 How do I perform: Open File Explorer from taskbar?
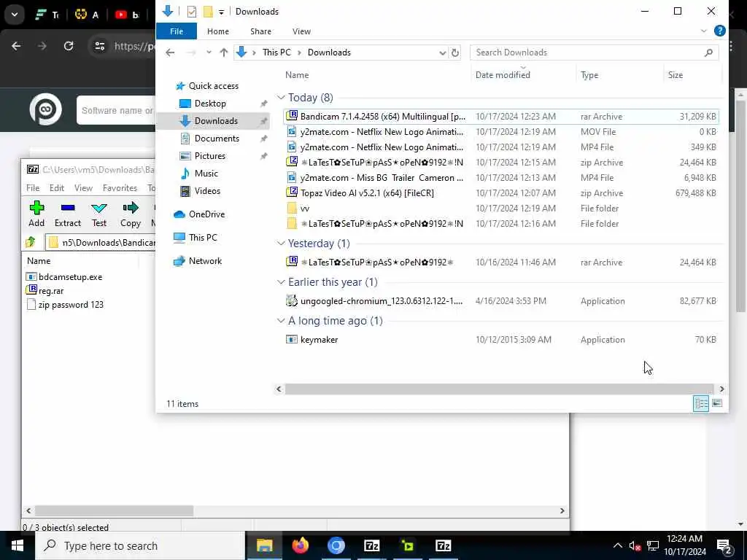(264, 545)
